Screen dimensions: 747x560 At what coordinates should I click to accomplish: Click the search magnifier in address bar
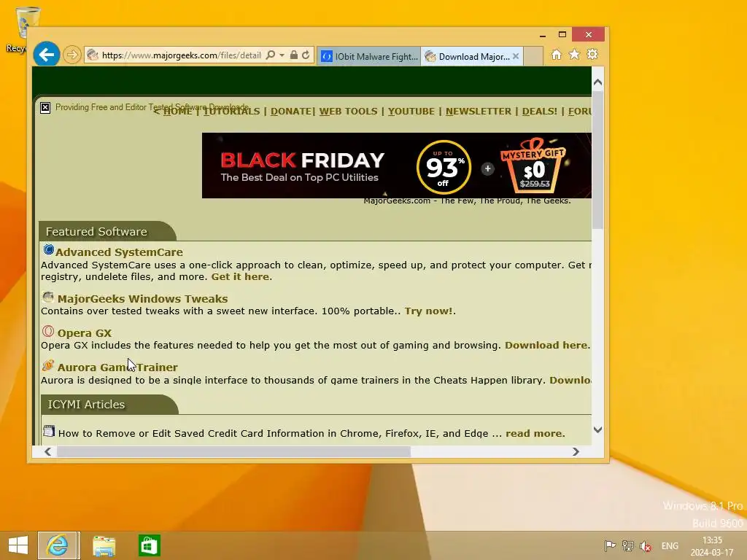271,55
